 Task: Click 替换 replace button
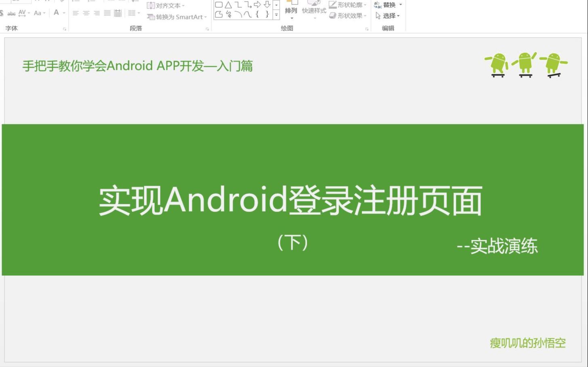385,5
